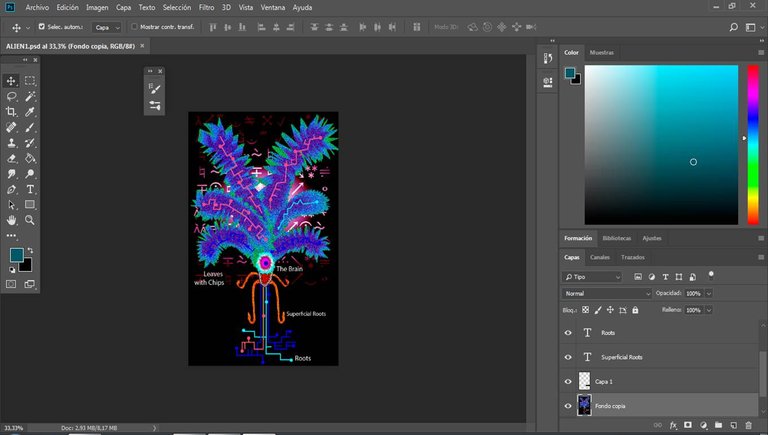Switch to the Muestras tab
768x435 pixels.
(x=601, y=52)
